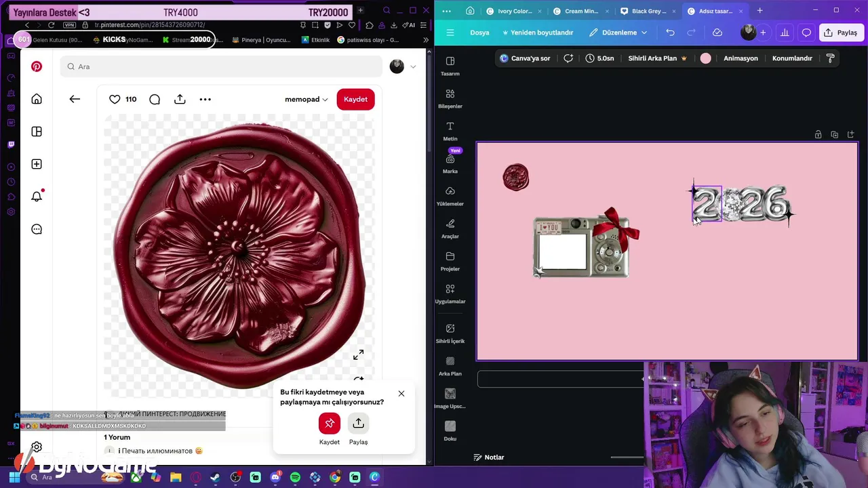This screenshot has height=488, width=868.
Task: Click the Kaydet save button on pin
Action: coord(355,99)
